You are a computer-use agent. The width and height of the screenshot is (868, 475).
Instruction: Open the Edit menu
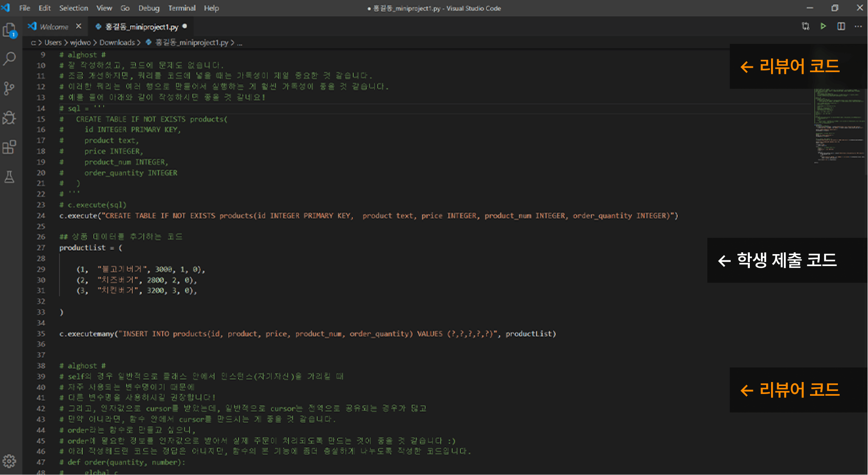[x=44, y=8]
